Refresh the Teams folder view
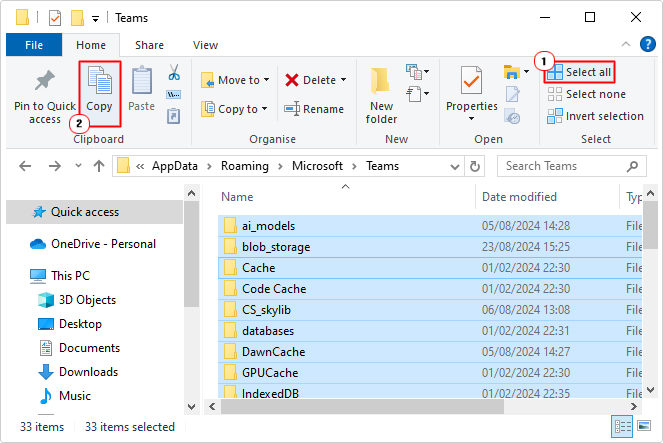Image resolution: width=663 pixels, height=443 pixels. (x=475, y=167)
